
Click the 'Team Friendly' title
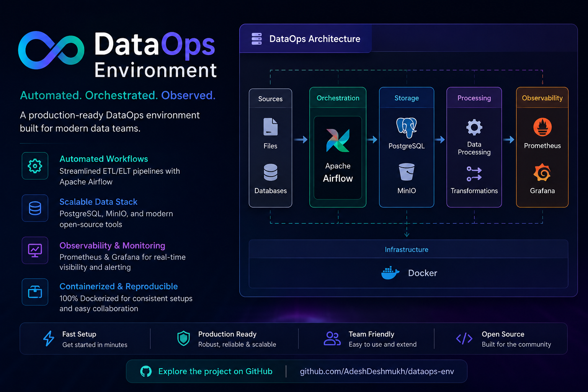pyautogui.click(x=371, y=334)
